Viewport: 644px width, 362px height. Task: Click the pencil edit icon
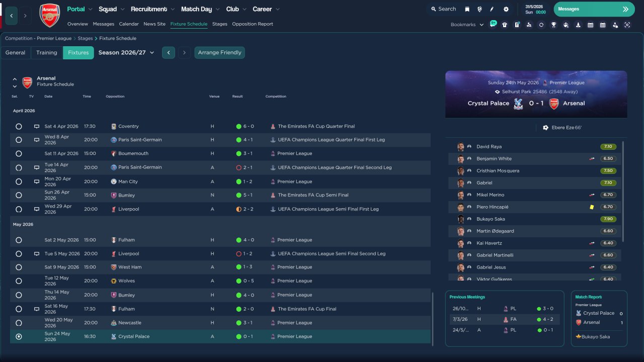click(492, 9)
